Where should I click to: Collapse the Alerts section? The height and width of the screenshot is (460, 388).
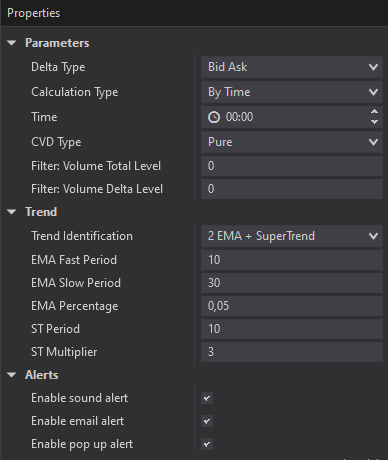(12, 375)
